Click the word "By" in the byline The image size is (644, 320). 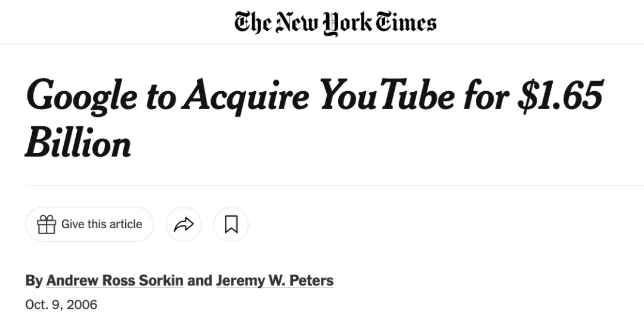(x=33, y=280)
